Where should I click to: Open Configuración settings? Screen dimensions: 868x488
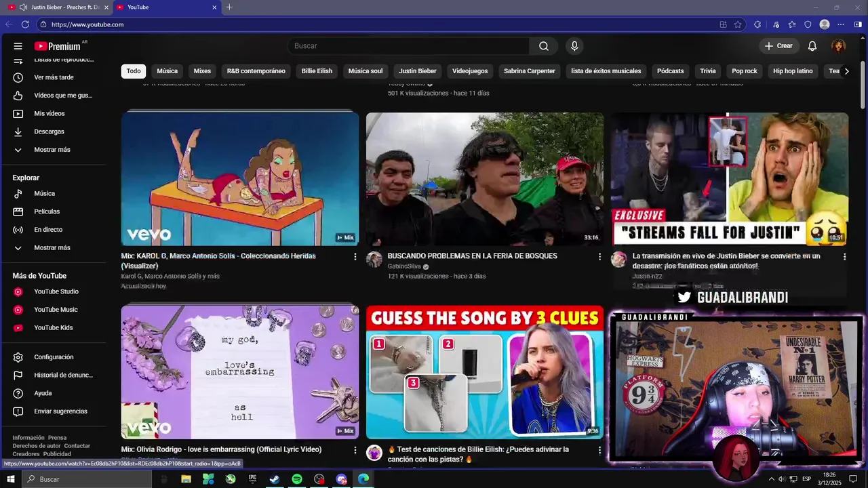[53, 357]
